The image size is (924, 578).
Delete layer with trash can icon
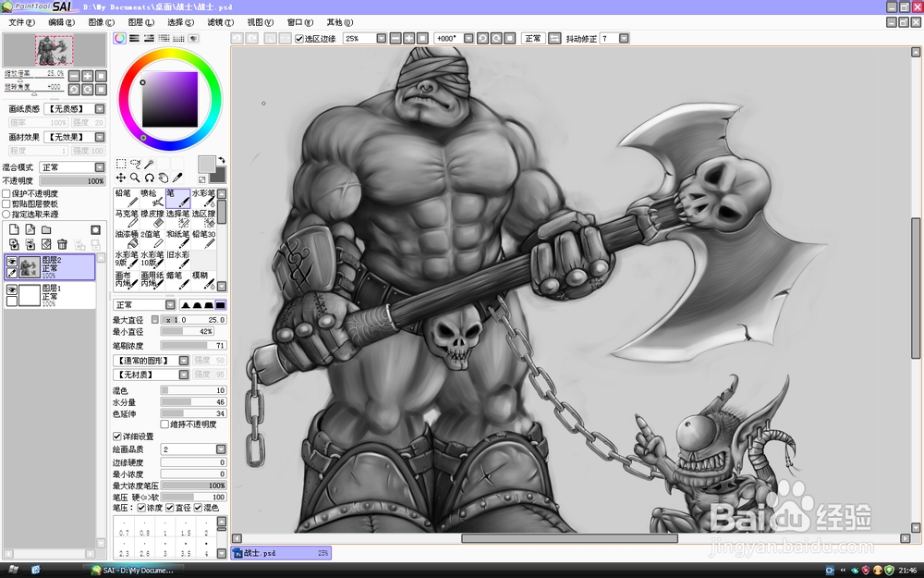(62, 244)
